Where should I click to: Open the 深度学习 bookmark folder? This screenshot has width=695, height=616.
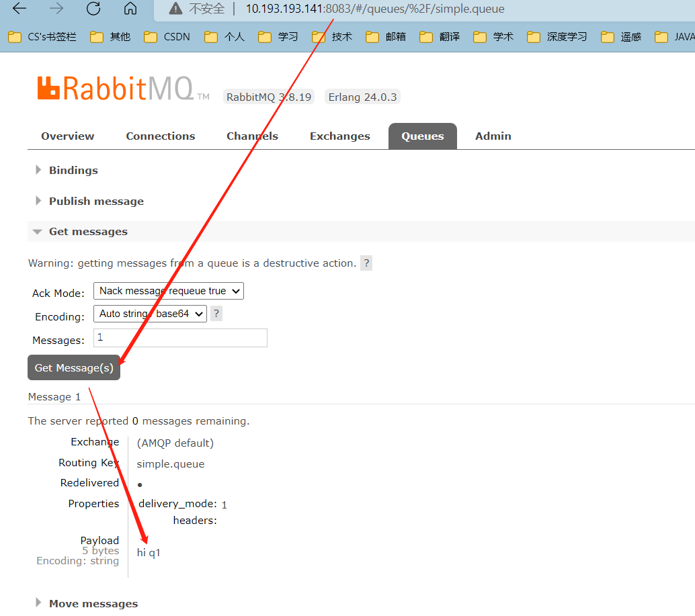coord(557,37)
